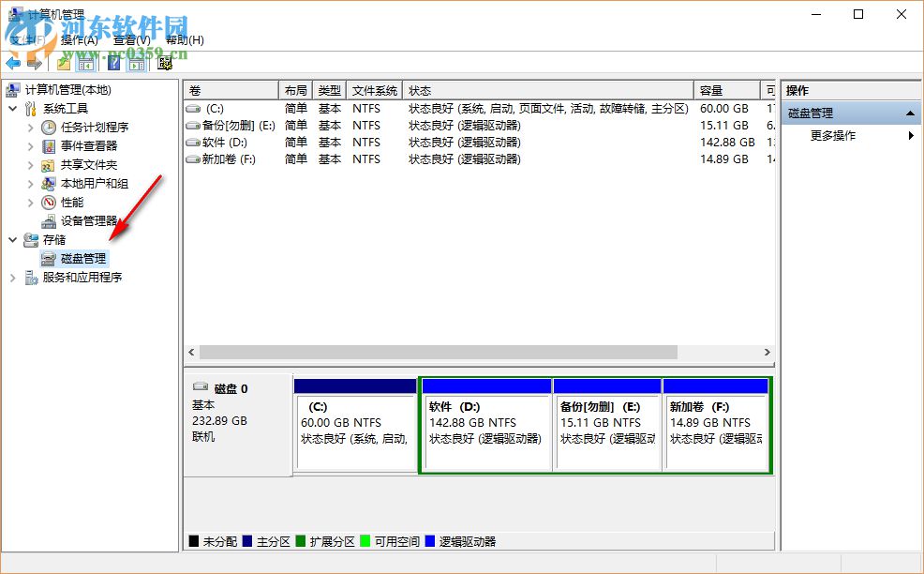
Task: Click the properties document icon on the toolbar
Action: [63, 64]
